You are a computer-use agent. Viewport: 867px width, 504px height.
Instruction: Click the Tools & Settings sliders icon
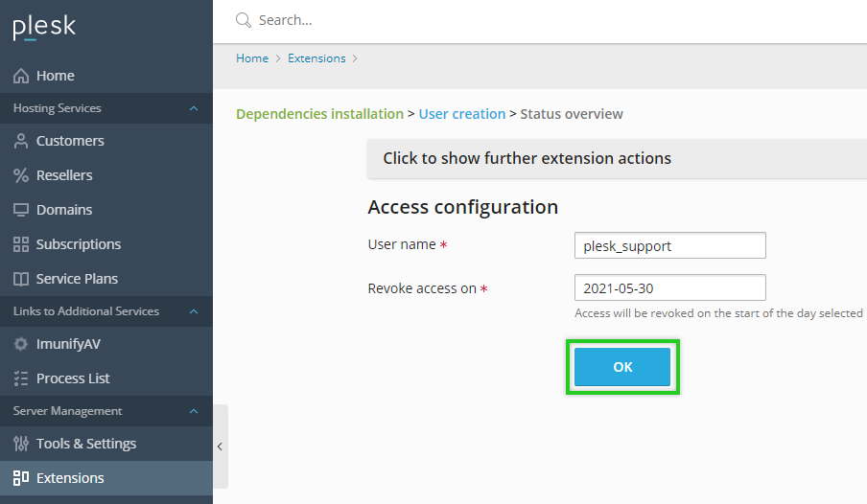coord(21,444)
